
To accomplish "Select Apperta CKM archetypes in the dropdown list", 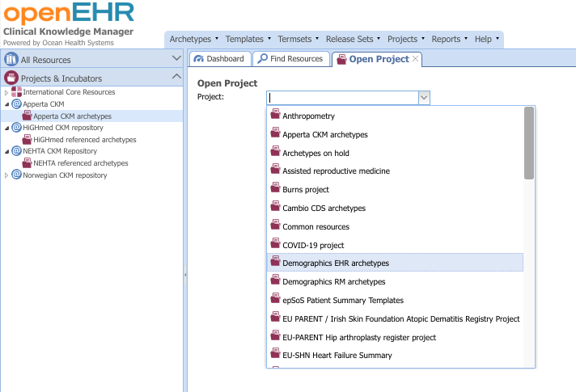I will pos(395,134).
